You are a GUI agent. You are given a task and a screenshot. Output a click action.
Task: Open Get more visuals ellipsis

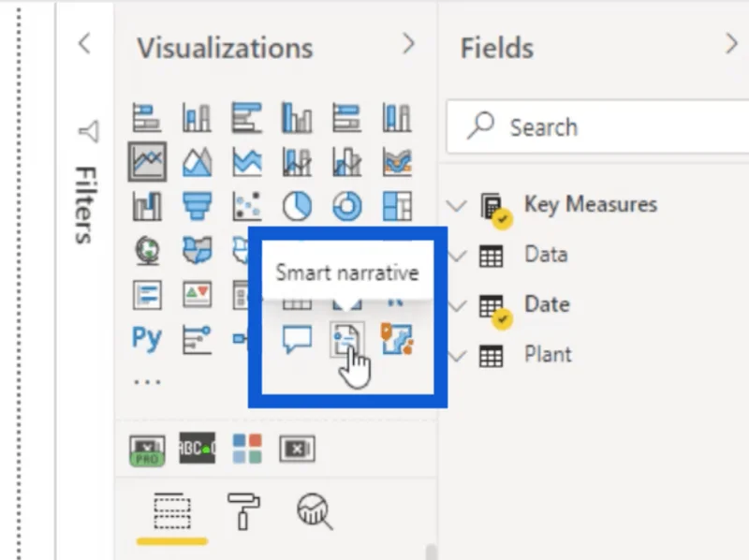pyautogui.click(x=147, y=382)
